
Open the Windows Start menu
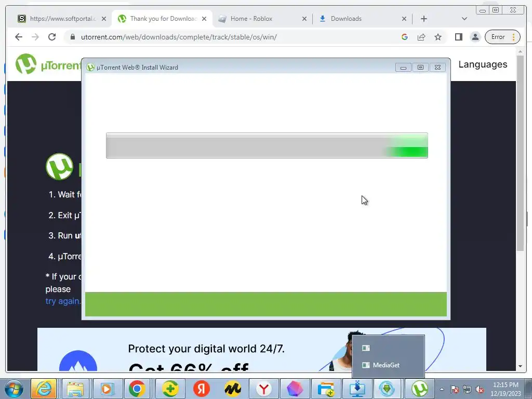13,389
